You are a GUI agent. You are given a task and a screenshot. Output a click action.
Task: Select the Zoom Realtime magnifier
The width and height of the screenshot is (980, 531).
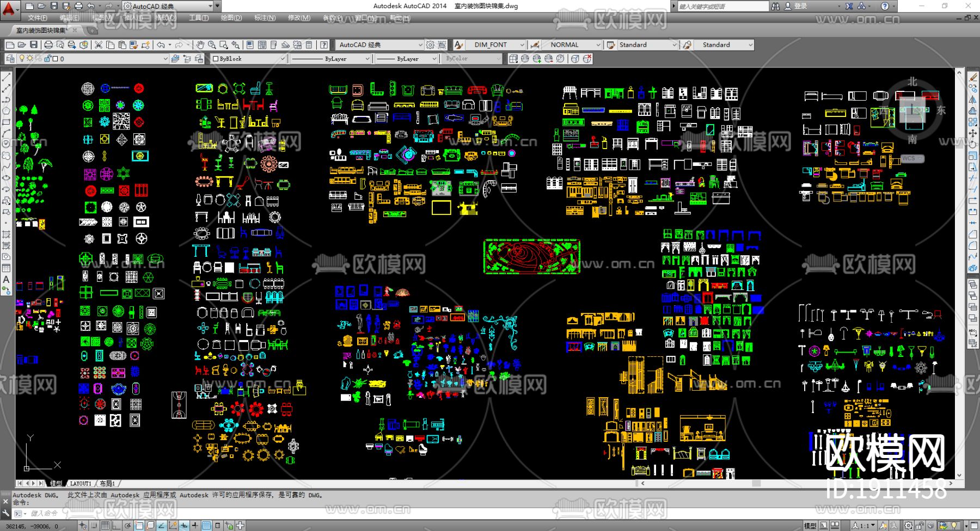(212, 45)
